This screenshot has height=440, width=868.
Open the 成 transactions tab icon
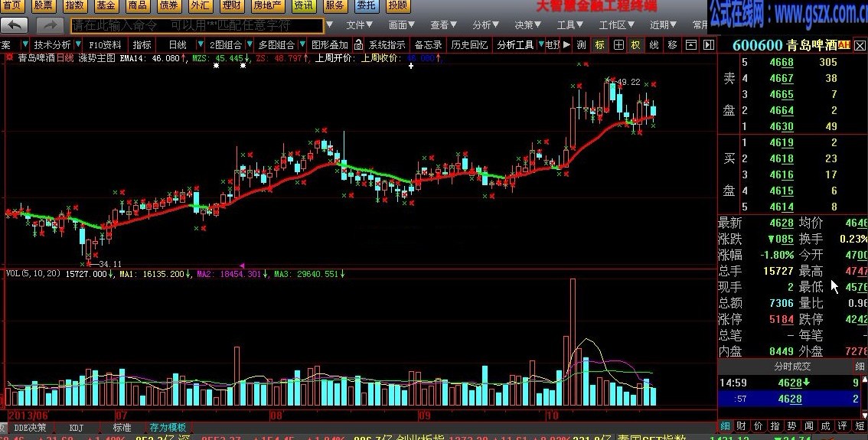pyautogui.click(x=825, y=425)
